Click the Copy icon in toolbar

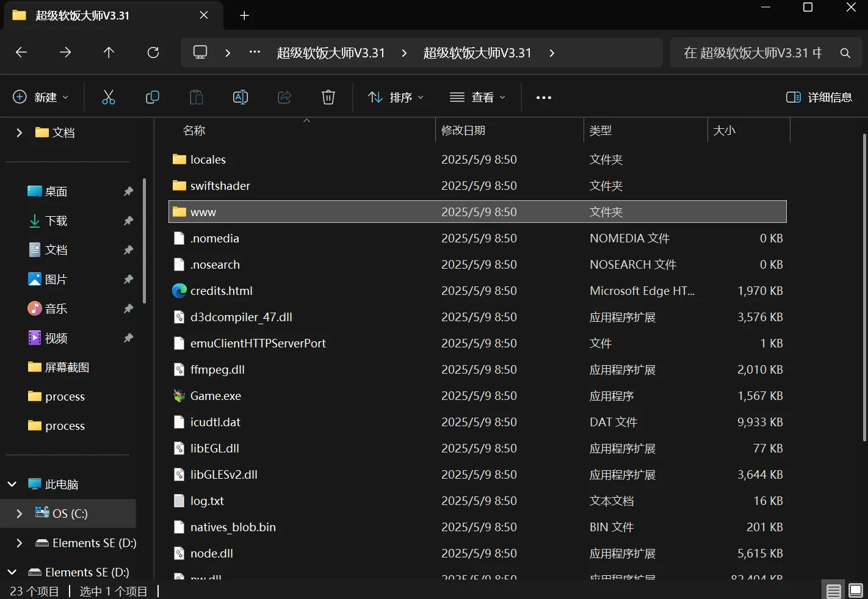153,97
